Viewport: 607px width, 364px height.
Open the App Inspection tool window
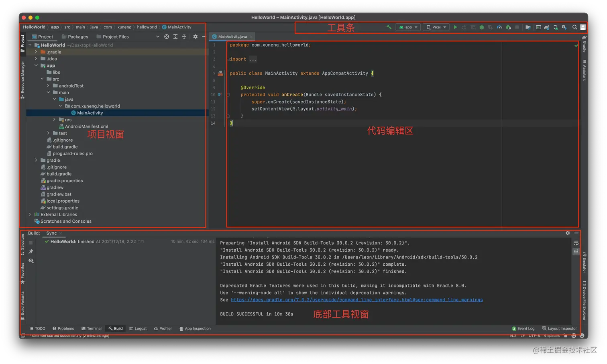point(195,328)
